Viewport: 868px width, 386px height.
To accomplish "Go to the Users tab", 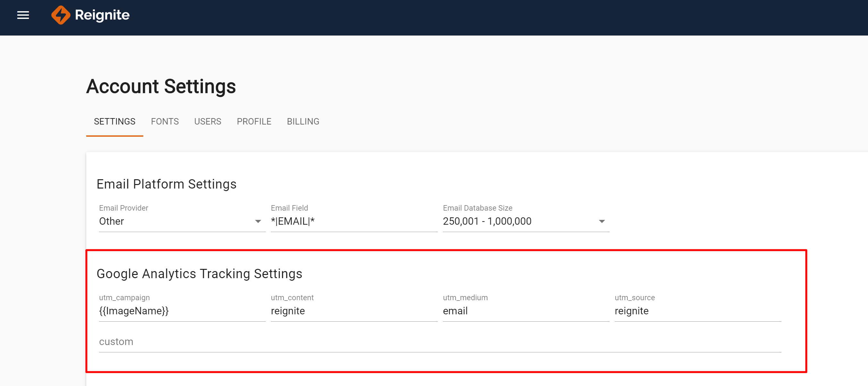I will click(208, 122).
